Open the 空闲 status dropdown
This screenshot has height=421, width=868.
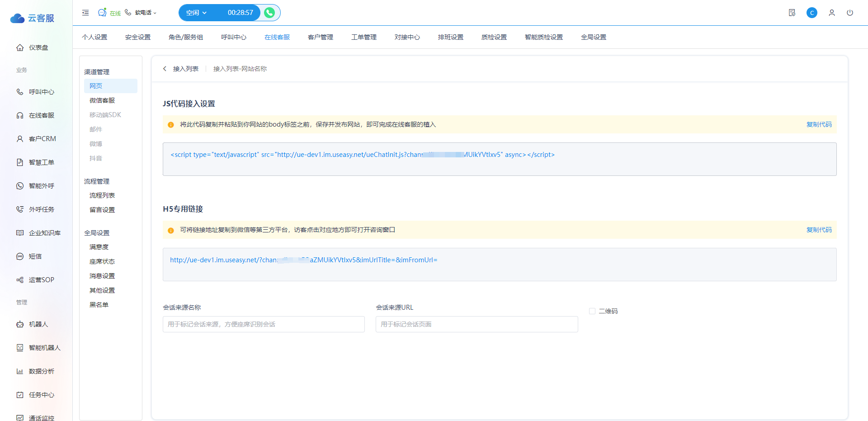pyautogui.click(x=197, y=13)
